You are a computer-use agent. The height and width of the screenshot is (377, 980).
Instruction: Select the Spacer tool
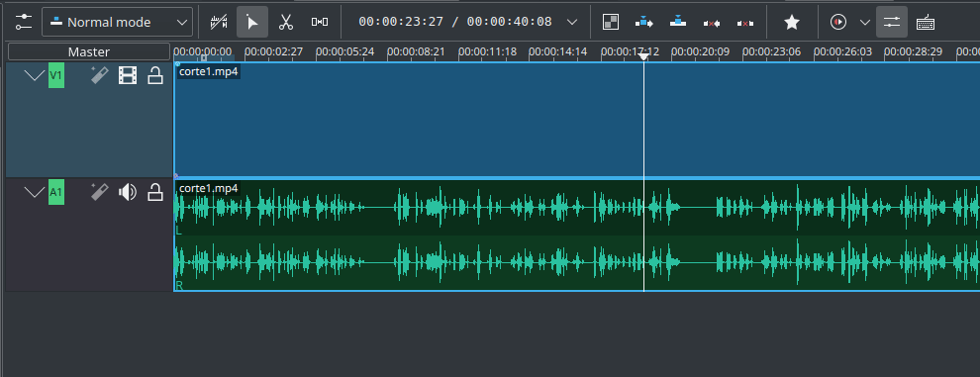click(320, 22)
